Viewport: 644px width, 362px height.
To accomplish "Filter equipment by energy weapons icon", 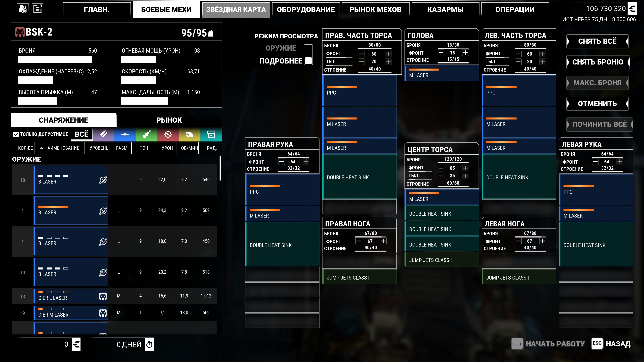I will click(125, 134).
